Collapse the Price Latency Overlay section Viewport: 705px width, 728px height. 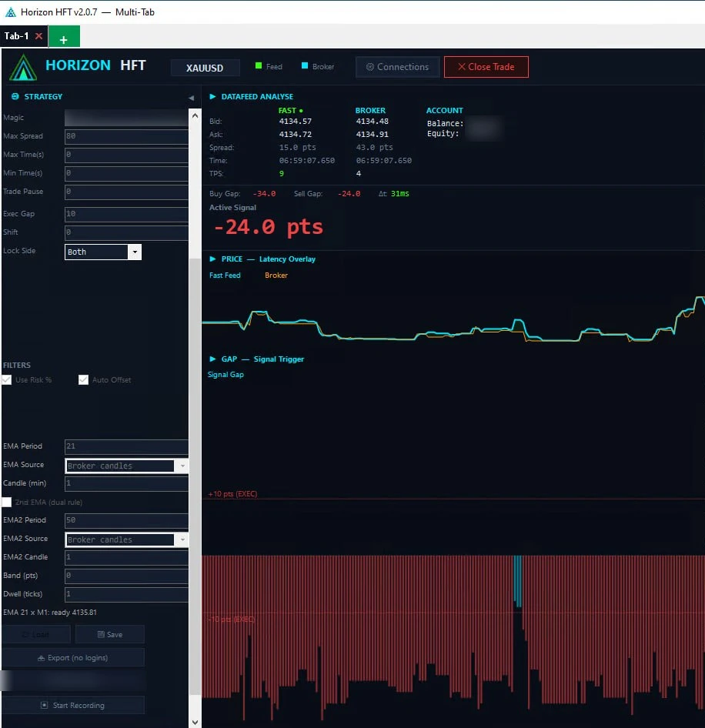click(212, 259)
